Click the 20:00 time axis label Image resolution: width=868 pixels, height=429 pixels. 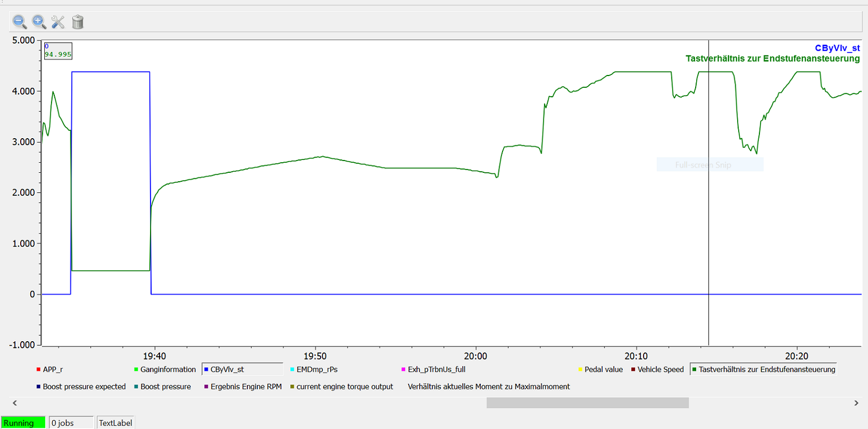[x=475, y=356]
